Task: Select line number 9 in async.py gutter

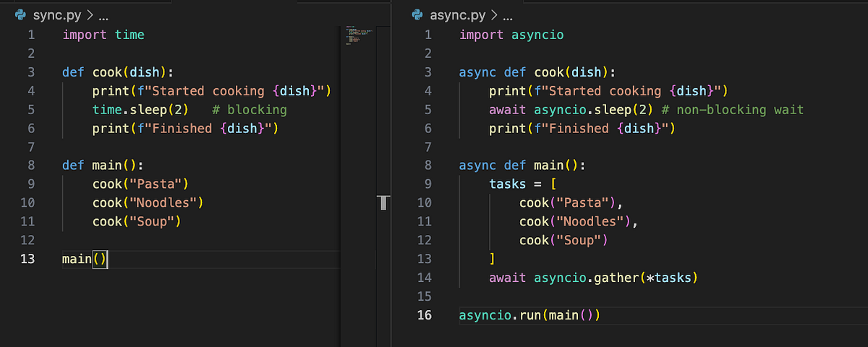Action: pyautogui.click(x=427, y=184)
